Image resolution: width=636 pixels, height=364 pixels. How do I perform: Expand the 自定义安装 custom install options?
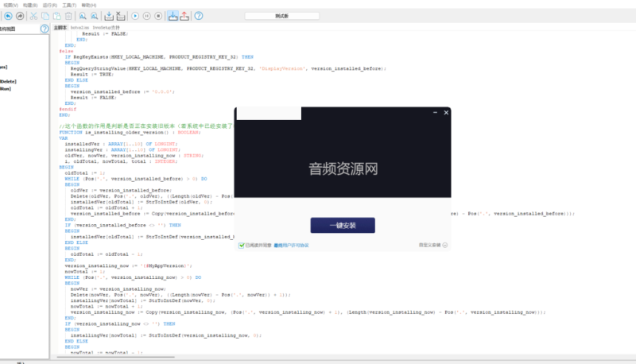pos(432,246)
